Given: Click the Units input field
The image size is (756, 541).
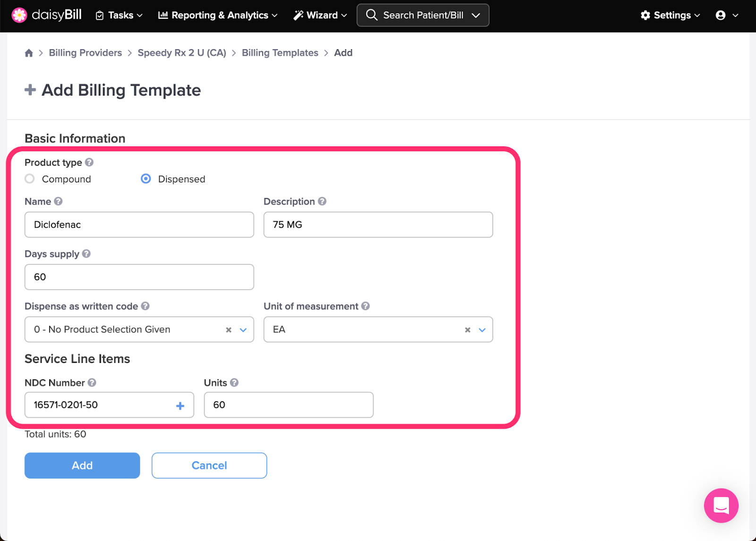Looking at the screenshot, I should [x=289, y=405].
